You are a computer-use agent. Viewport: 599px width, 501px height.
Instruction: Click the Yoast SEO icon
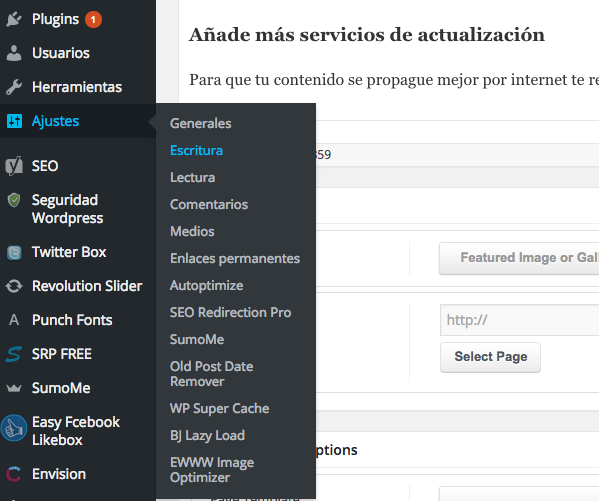point(14,166)
